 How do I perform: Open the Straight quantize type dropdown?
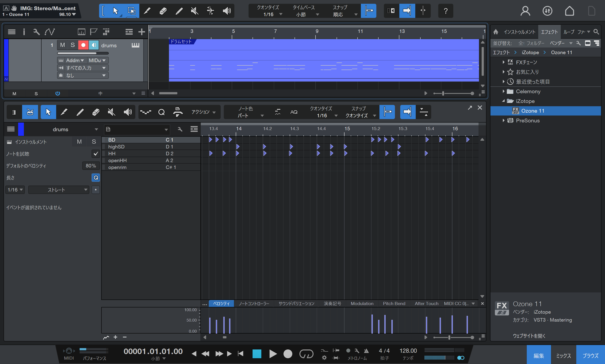(58, 190)
